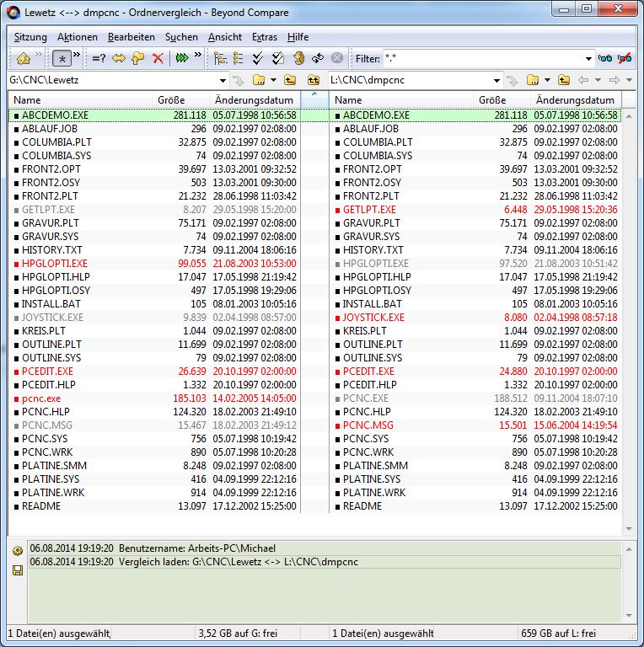Open right browse folder dropdown arrow
This screenshot has width=644, height=647.
coord(547,80)
